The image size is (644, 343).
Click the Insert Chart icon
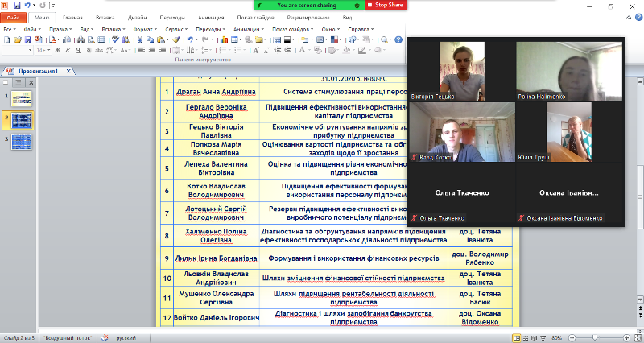tap(225, 39)
